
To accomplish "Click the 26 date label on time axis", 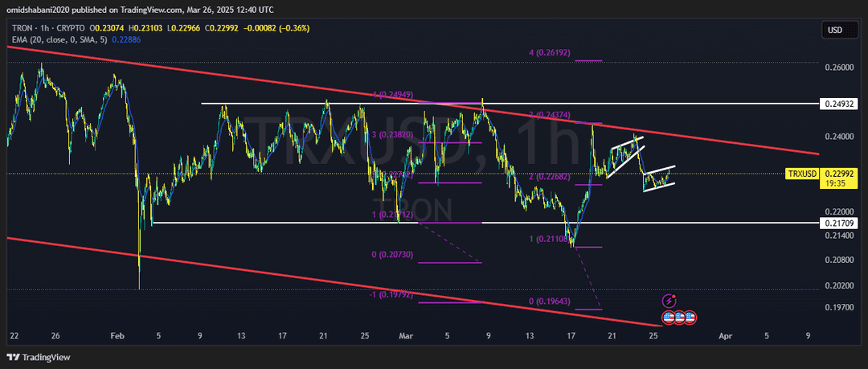I will (55, 336).
